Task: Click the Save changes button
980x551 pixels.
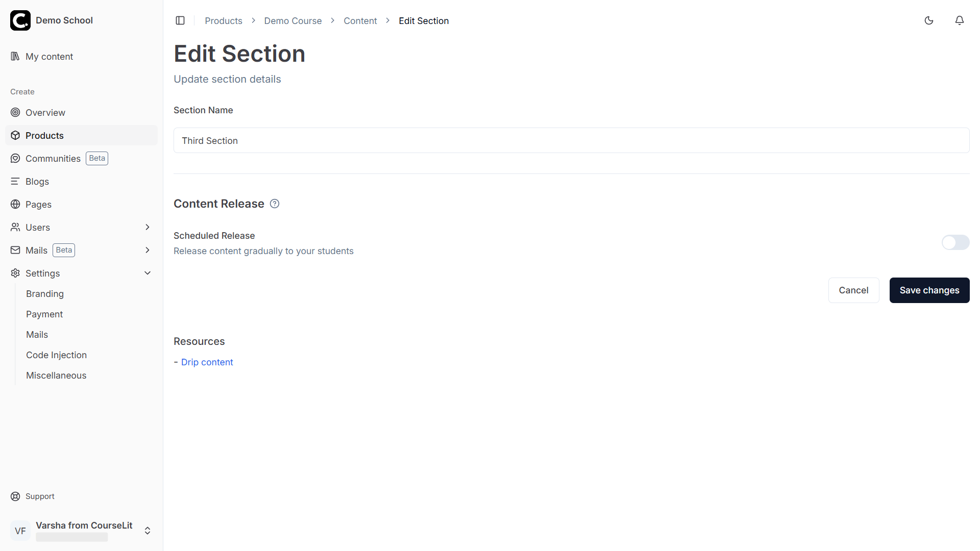Action: 929,290
